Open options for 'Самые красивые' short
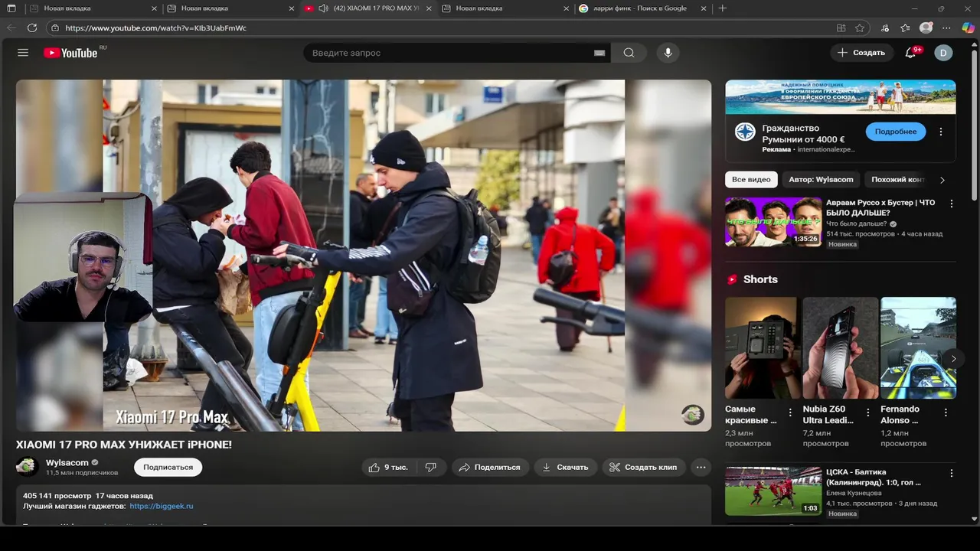The image size is (980, 551). [x=790, y=412]
